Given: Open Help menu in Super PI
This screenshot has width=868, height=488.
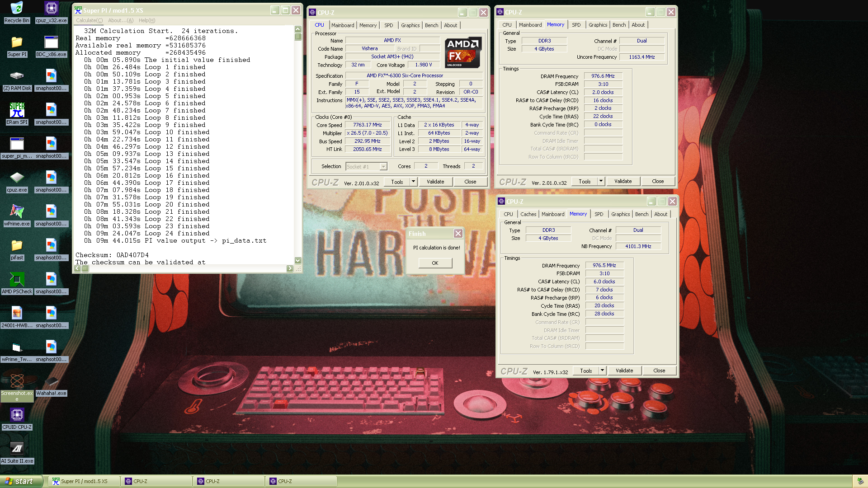Looking at the screenshot, I should tap(146, 20).
